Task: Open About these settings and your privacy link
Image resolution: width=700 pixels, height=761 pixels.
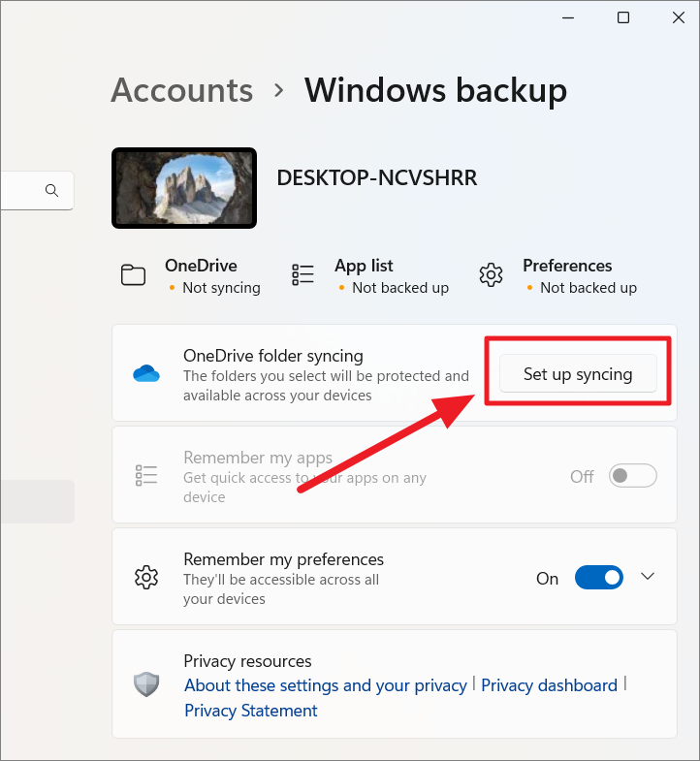Action: tap(325, 684)
